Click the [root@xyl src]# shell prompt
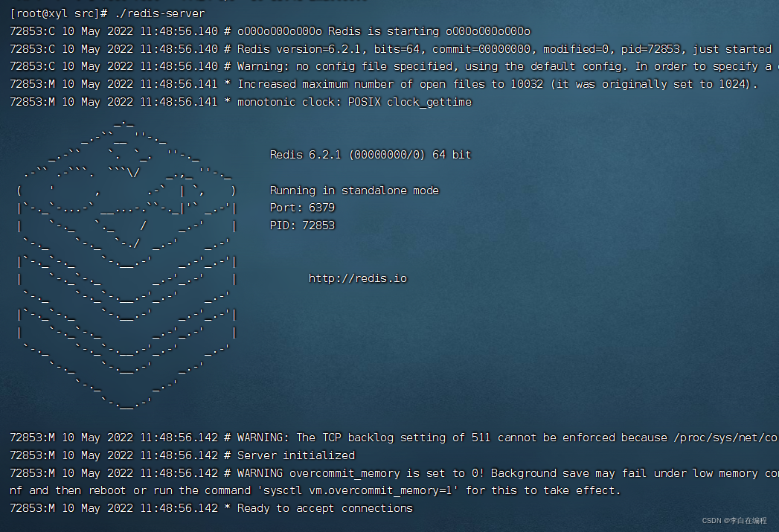Image resolution: width=779 pixels, height=532 pixels. point(59,13)
